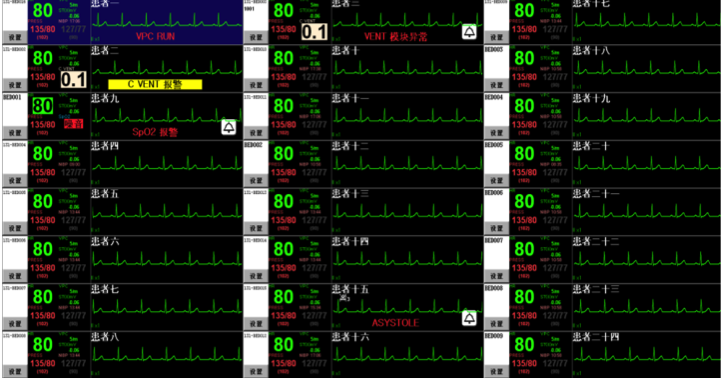
Task: Click the red 噪音 label in BED001 tile
Action: tap(74, 124)
